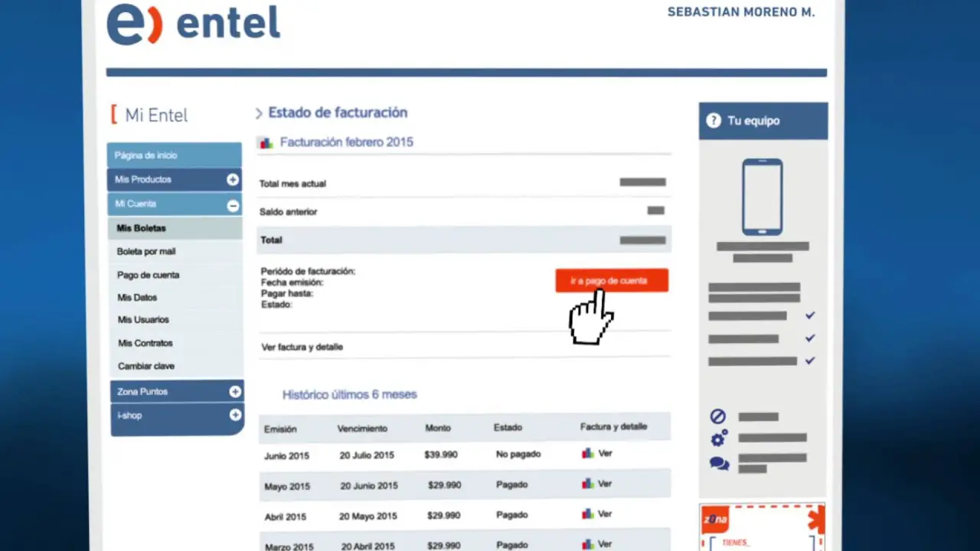This screenshot has height=551, width=980.
Task: Click Ver link in Junio 2015 row
Action: pyautogui.click(x=606, y=454)
